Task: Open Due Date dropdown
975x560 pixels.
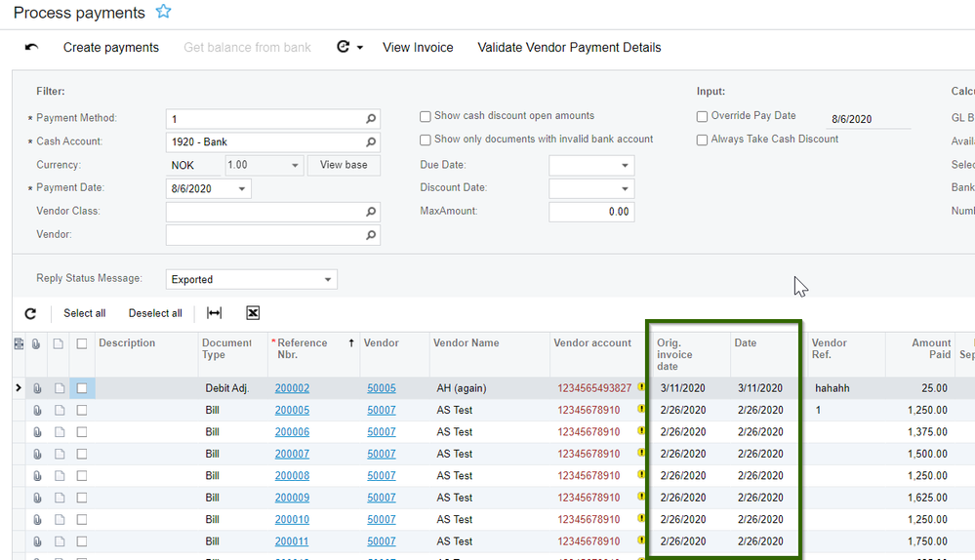Action: (625, 165)
